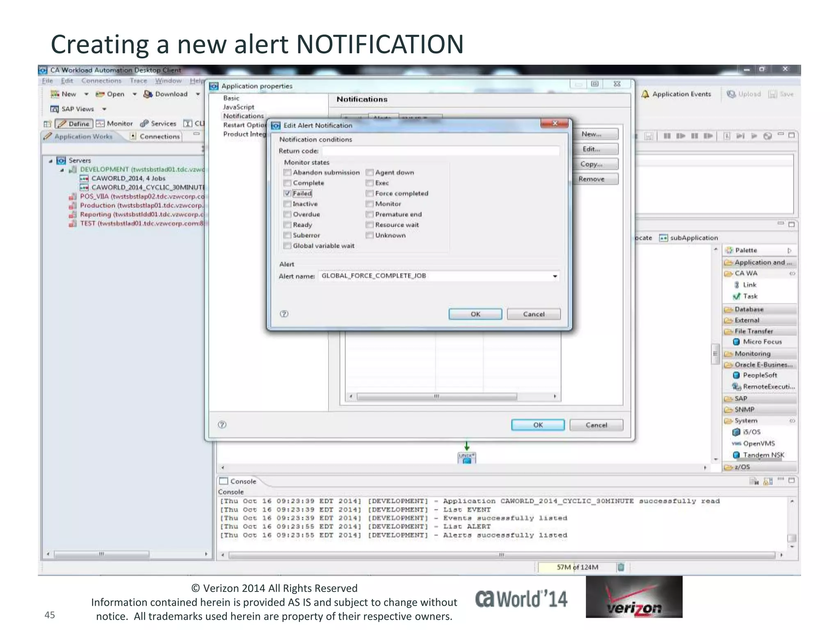Collapse the Servers tree node
The height and width of the screenshot is (630, 840).
pos(50,161)
